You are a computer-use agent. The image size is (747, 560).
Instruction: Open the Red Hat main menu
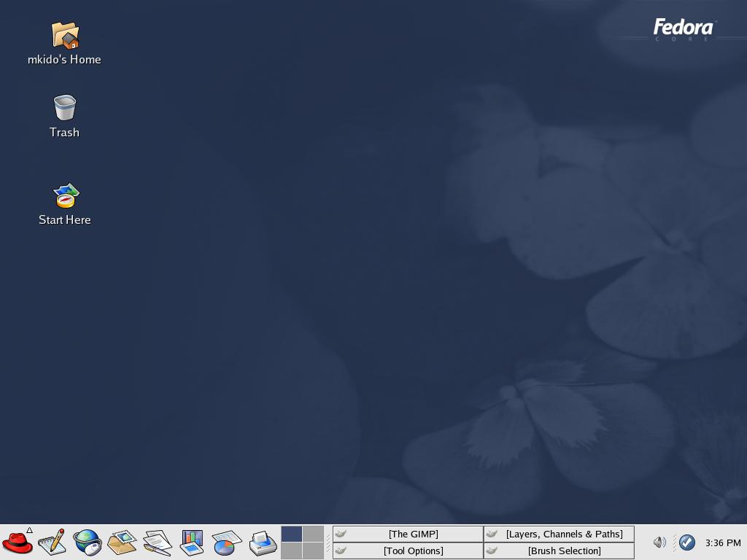tap(18, 542)
